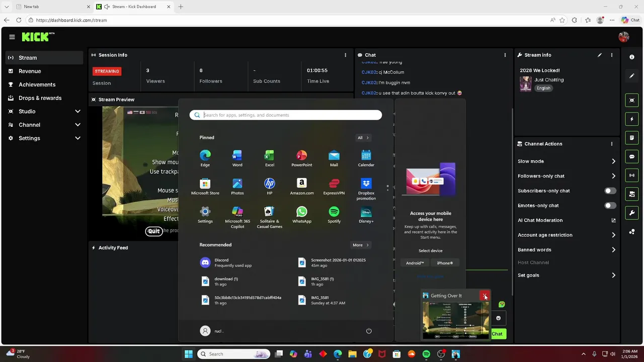Launch ExpressVPN from pinned apps

334,186
